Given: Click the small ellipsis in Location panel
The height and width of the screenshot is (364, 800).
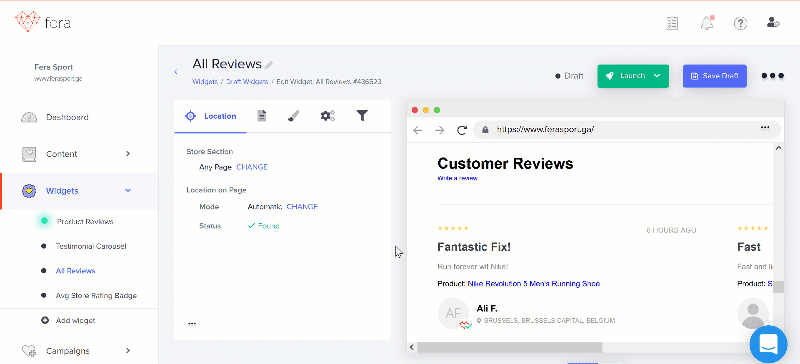Looking at the screenshot, I should (x=192, y=324).
